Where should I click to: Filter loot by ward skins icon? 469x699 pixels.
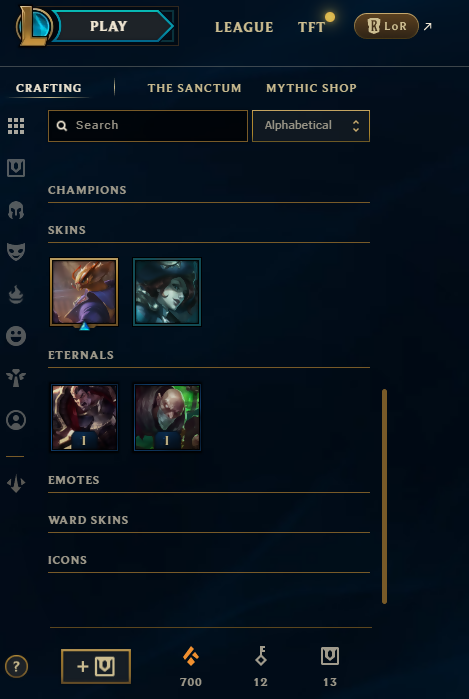click(16, 378)
